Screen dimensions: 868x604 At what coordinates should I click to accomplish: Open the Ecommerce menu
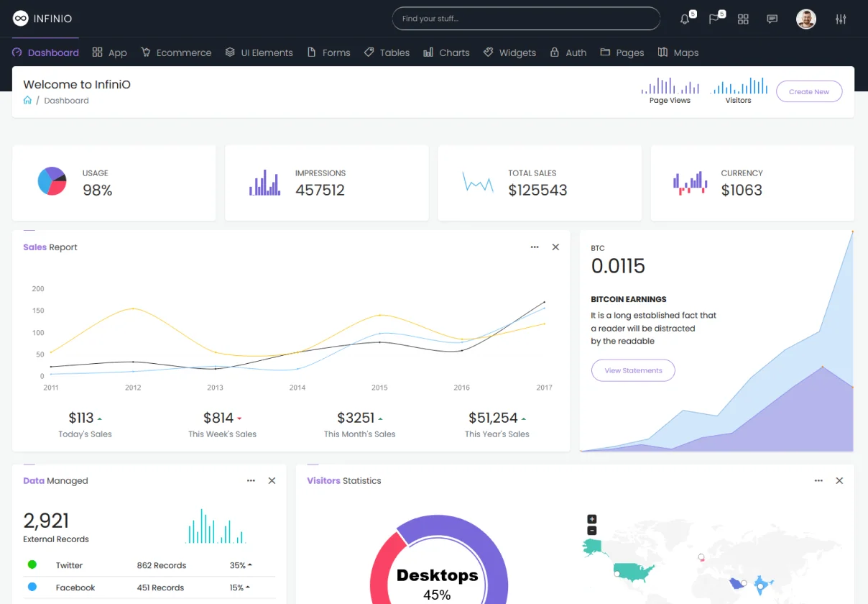[x=176, y=52]
